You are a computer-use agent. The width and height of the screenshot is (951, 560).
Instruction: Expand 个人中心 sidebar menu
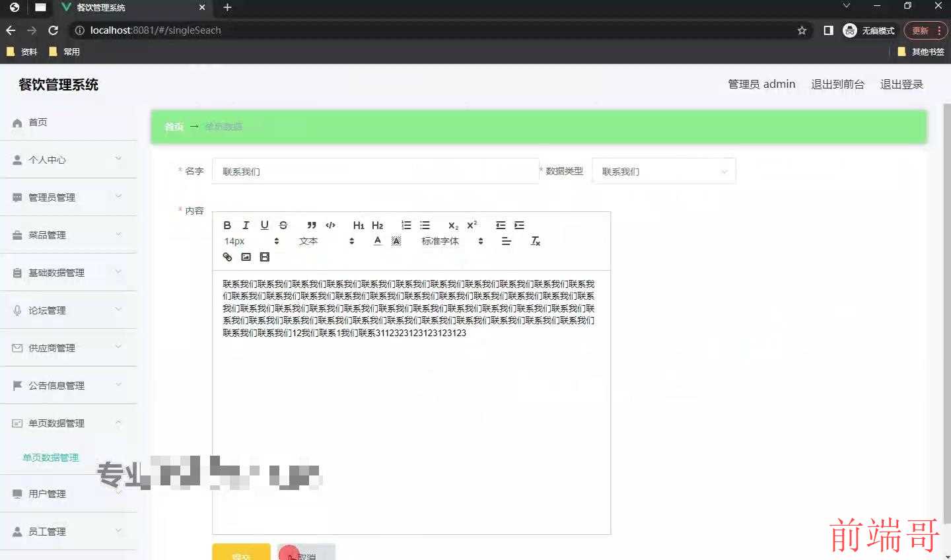69,160
